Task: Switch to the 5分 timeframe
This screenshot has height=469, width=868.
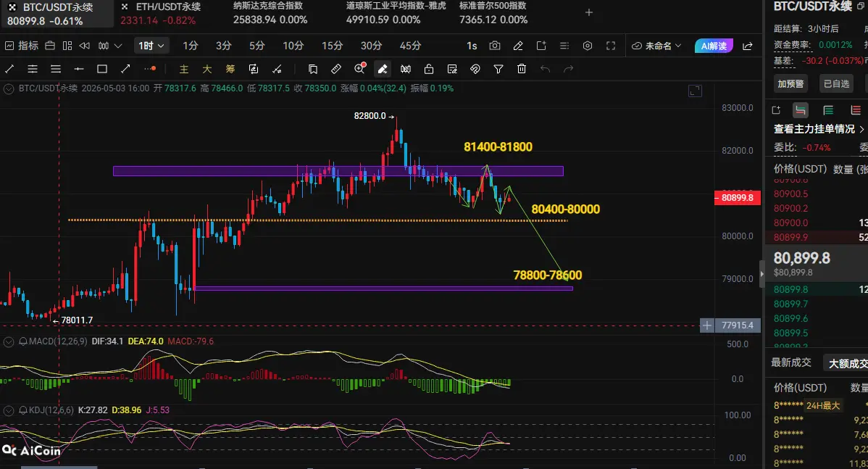Action: [257, 46]
